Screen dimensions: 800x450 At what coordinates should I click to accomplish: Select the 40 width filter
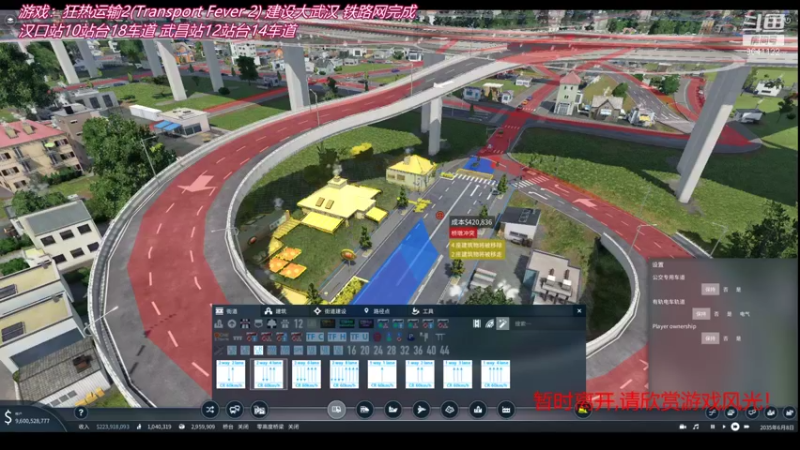pos(431,351)
